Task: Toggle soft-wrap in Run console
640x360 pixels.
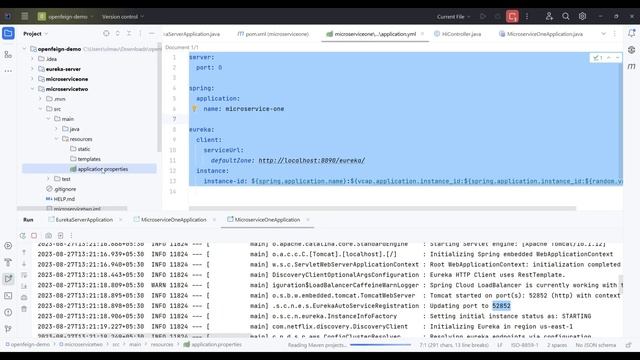Action: pyautogui.click(x=24, y=275)
